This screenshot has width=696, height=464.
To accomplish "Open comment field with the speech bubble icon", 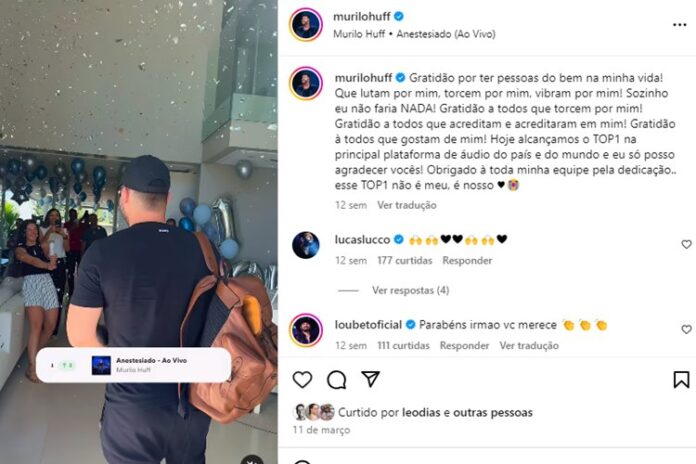I will pos(336,380).
